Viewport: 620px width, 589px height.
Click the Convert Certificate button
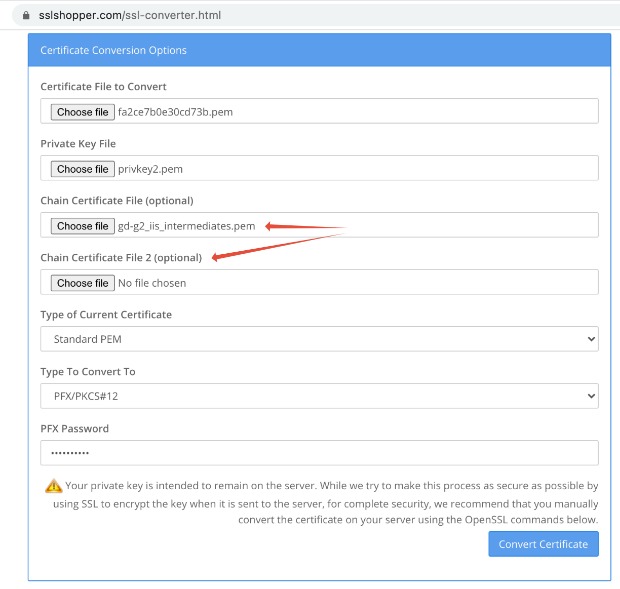[x=543, y=544]
